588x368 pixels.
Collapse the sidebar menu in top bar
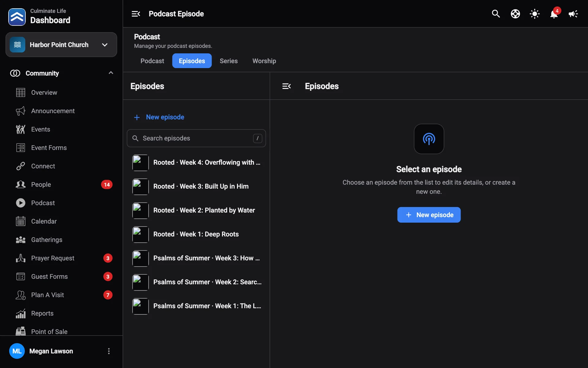(x=136, y=14)
